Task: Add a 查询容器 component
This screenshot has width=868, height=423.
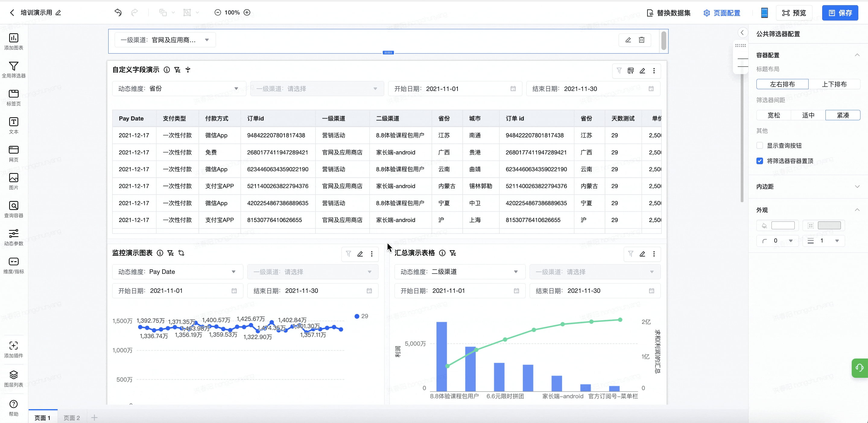Action: point(14,209)
